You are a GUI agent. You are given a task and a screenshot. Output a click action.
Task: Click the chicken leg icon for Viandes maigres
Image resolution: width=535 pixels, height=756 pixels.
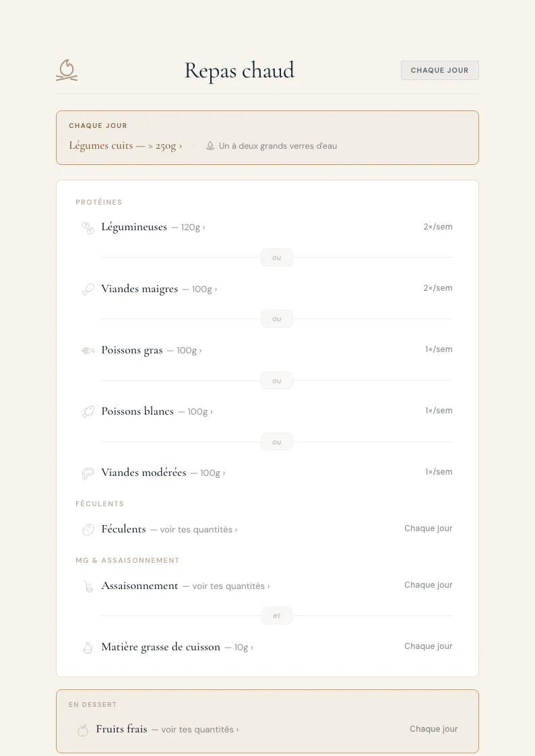(88, 289)
